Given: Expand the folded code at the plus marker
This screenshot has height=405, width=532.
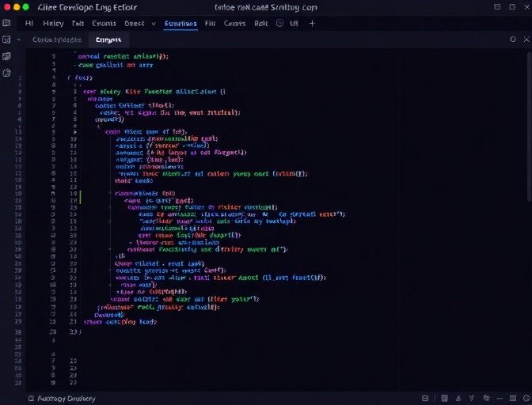Looking at the screenshot, I should point(131,242).
